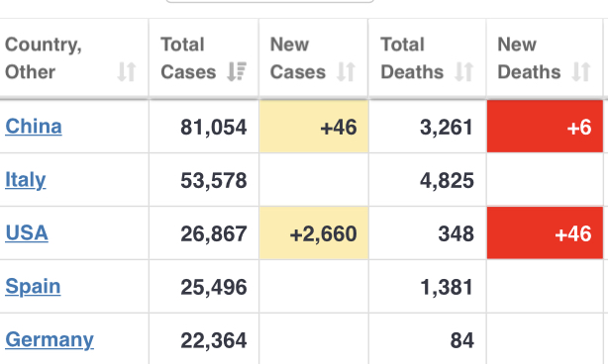Image resolution: width=608 pixels, height=364 pixels.
Task: Select China's +46 new cases cell
Action: (x=314, y=127)
